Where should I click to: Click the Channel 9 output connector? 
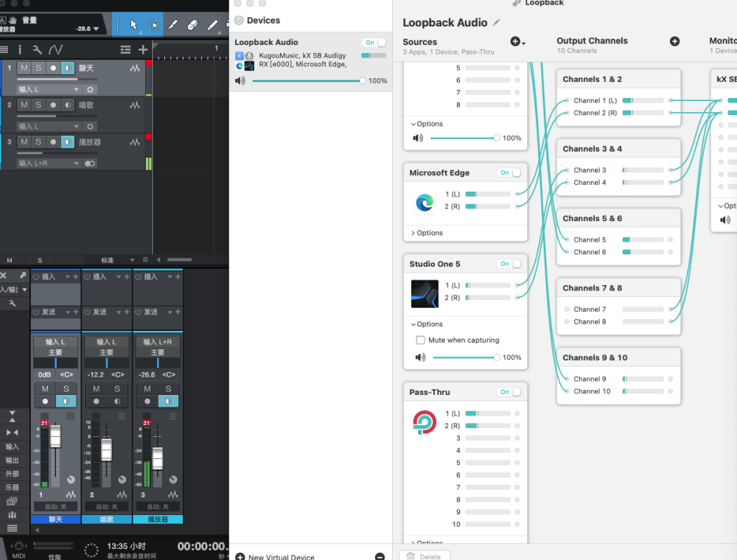(x=670, y=379)
